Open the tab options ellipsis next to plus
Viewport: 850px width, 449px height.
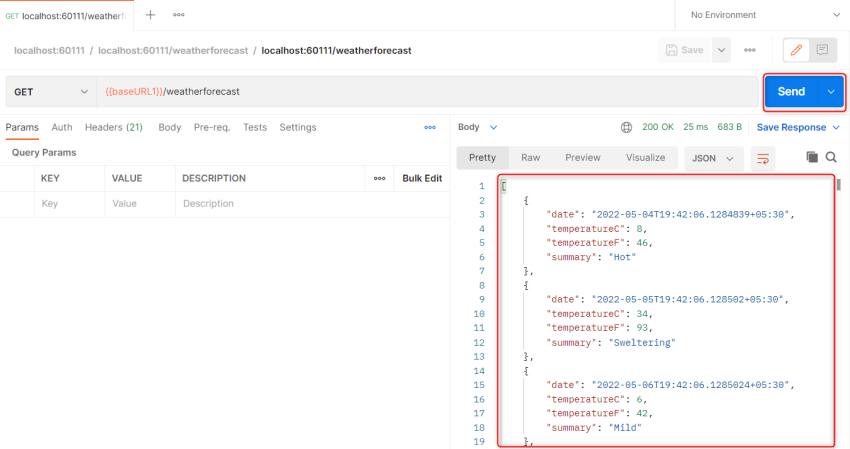coord(179,15)
